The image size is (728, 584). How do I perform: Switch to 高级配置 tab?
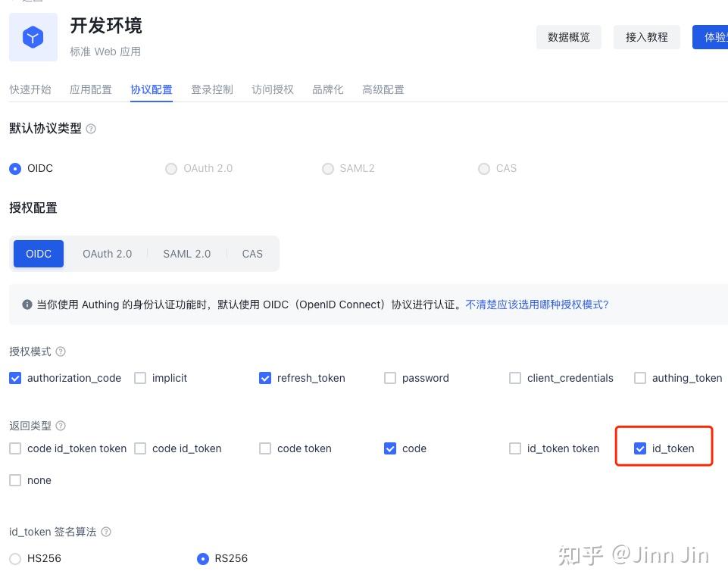(x=383, y=89)
